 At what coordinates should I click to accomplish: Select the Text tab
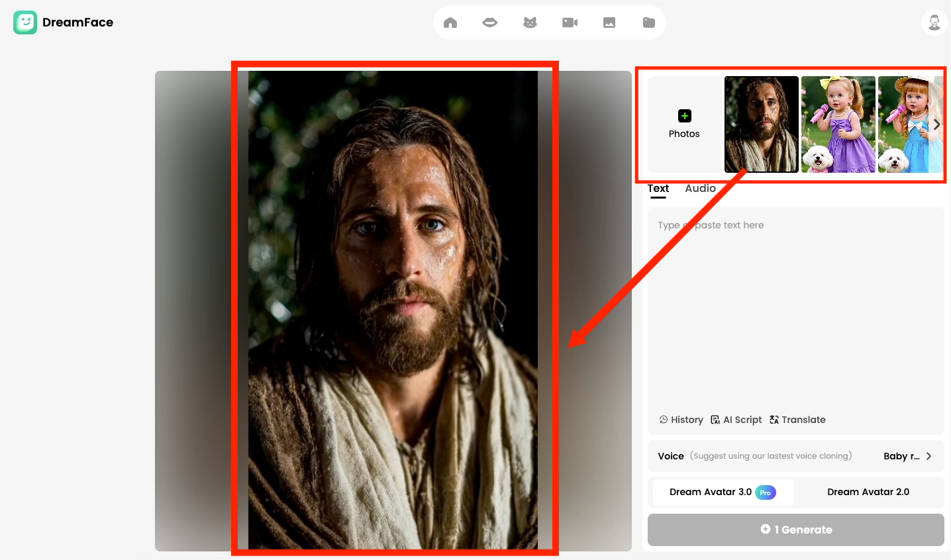click(658, 189)
